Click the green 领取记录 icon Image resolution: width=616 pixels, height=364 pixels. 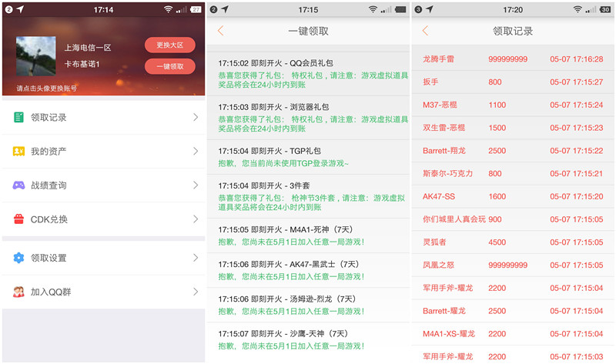coord(18,117)
